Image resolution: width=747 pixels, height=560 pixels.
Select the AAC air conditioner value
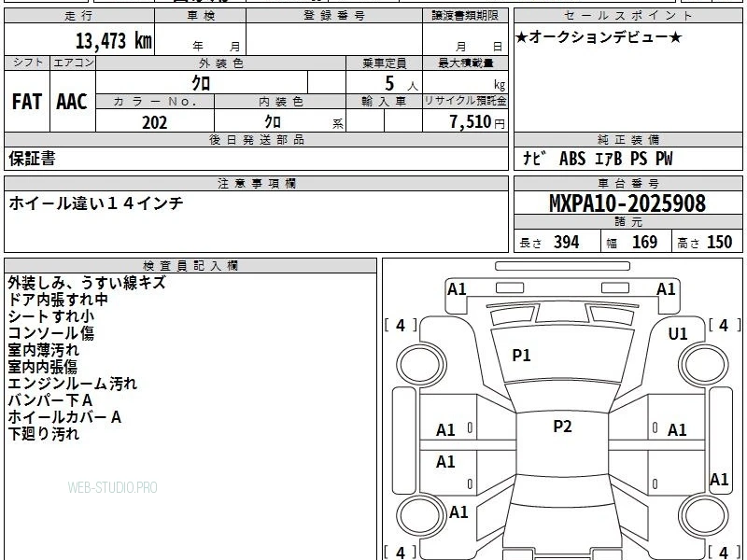tap(72, 102)
